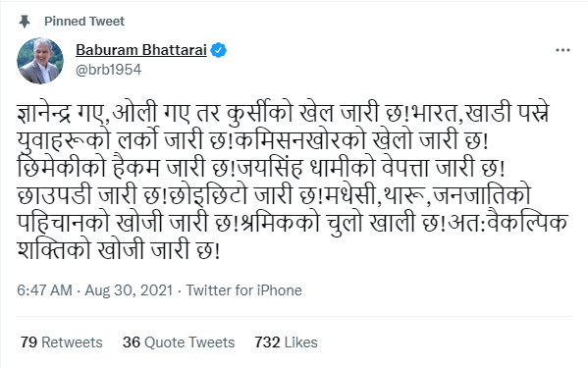
Task: Click the word पहिचानको in the tweet
Action: (x=63, y=223)
